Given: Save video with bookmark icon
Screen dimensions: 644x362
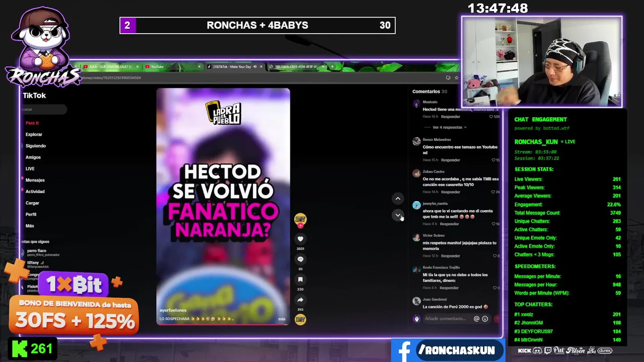Looking at the screenshot, I should 300,280.
